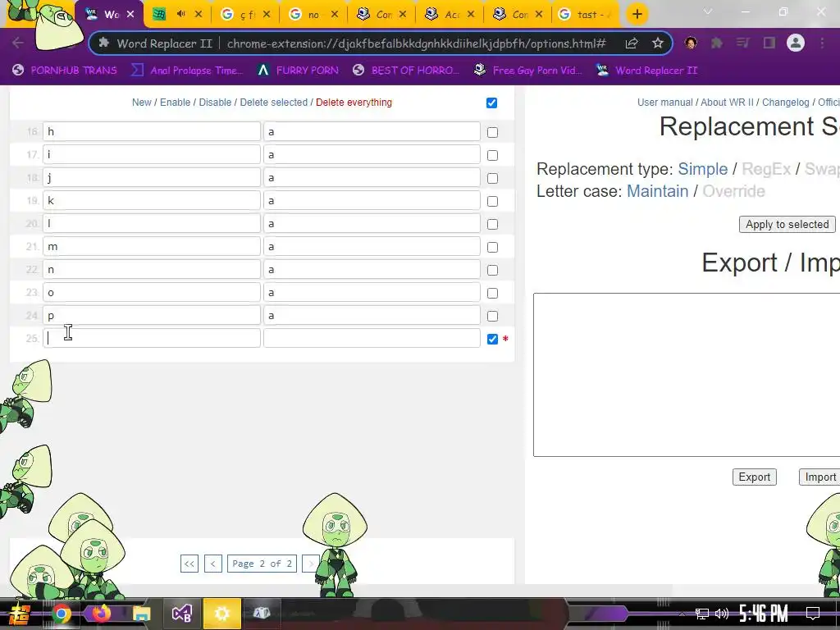The image size is (840, 630).
Task: Open the notification center icon
Action: tap(813, 614)
